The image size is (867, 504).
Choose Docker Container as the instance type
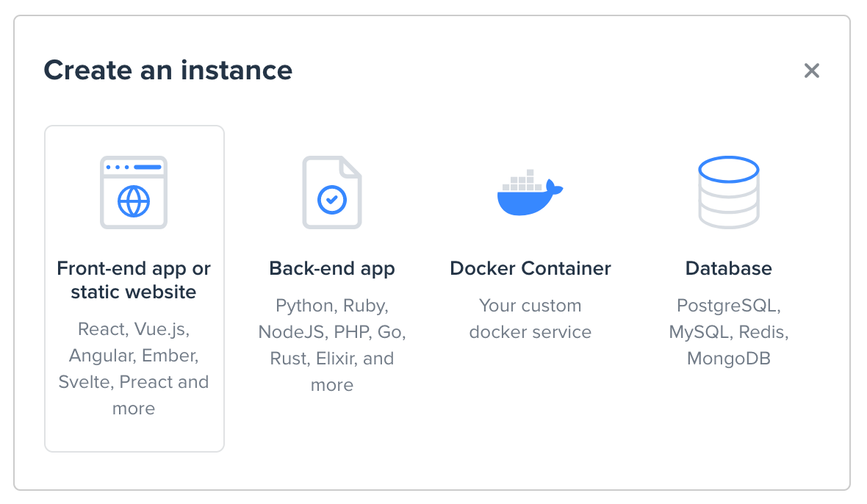[530, 294]
